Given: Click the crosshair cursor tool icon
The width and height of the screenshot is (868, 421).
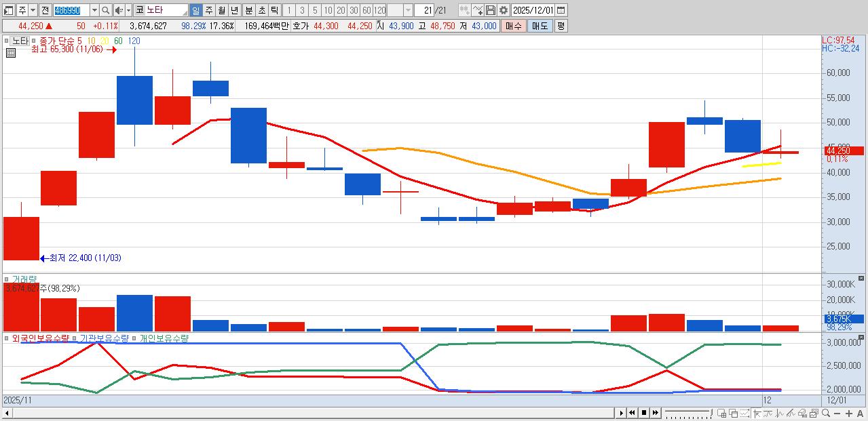Looking at the screenshot, I should coord(757,413).
